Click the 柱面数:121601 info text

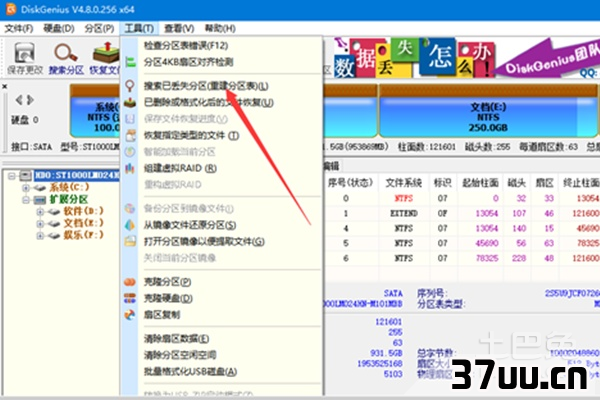427,147
